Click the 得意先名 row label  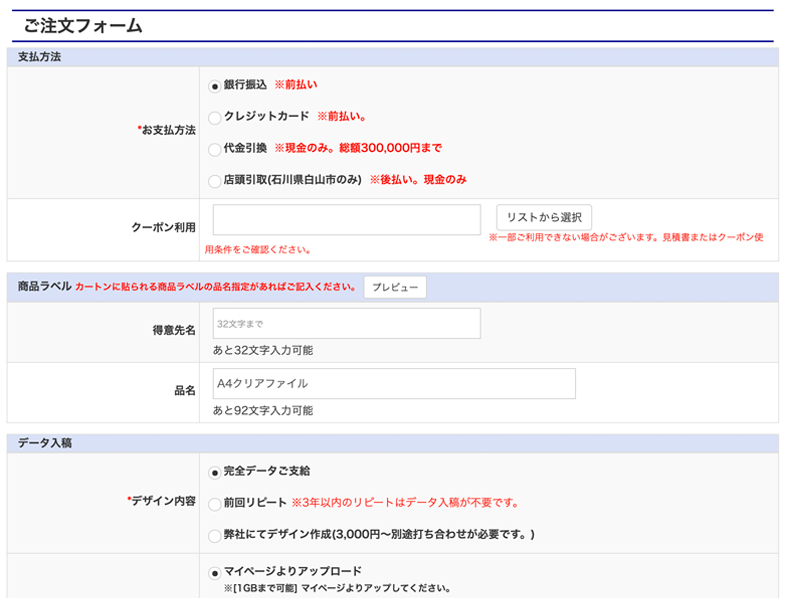click(174, 331)
